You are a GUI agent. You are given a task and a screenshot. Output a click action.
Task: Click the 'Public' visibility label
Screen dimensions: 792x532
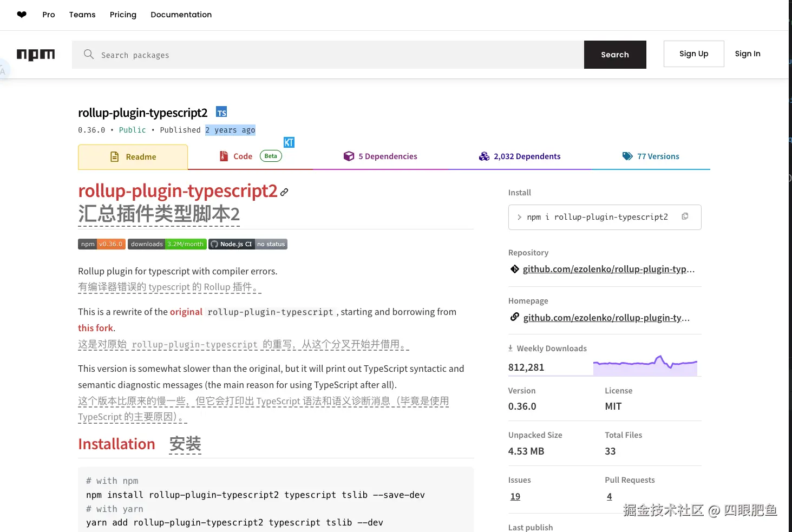pyautogui.click(x=133, y=130)
